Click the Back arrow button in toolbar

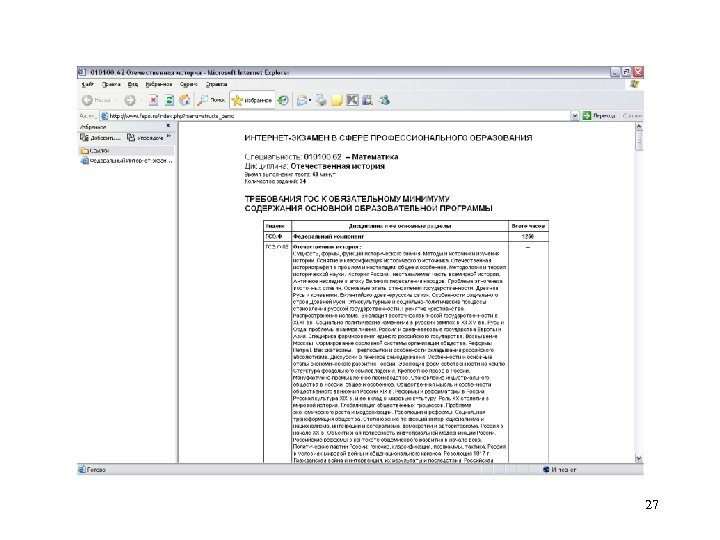point(88,100)
